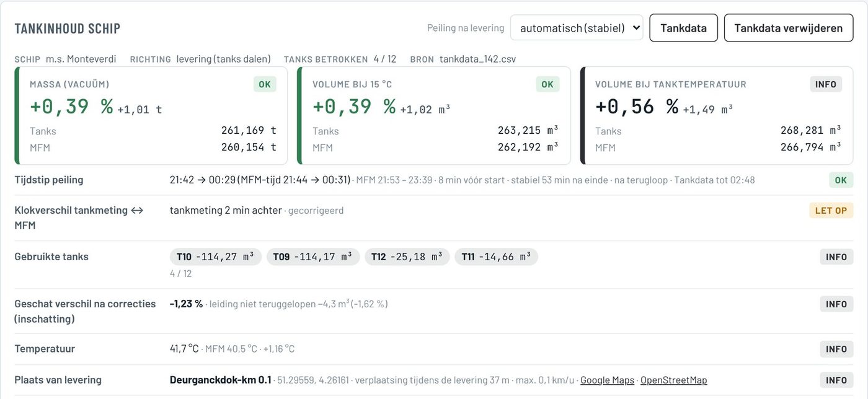Click the INFO badge in tanktemperatuur card
Viewport: 868px width, 399px height.
(x=826, y=84)
